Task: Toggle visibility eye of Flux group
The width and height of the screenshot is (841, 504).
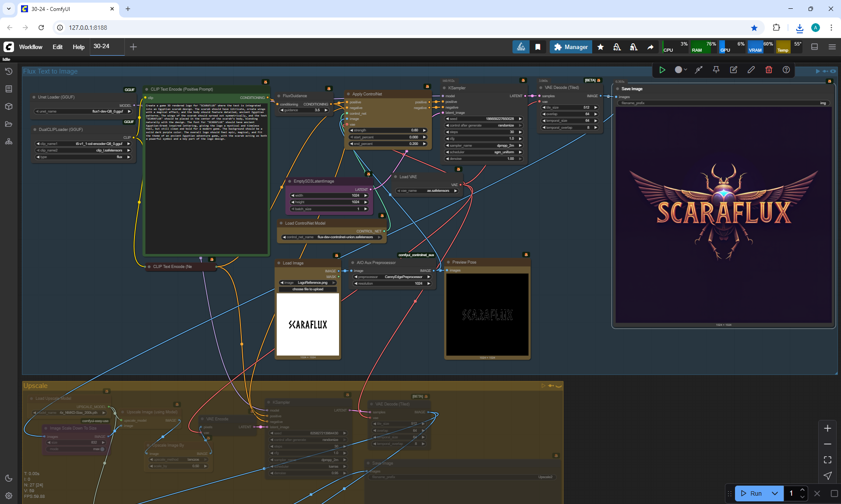Action: point(833,71)
